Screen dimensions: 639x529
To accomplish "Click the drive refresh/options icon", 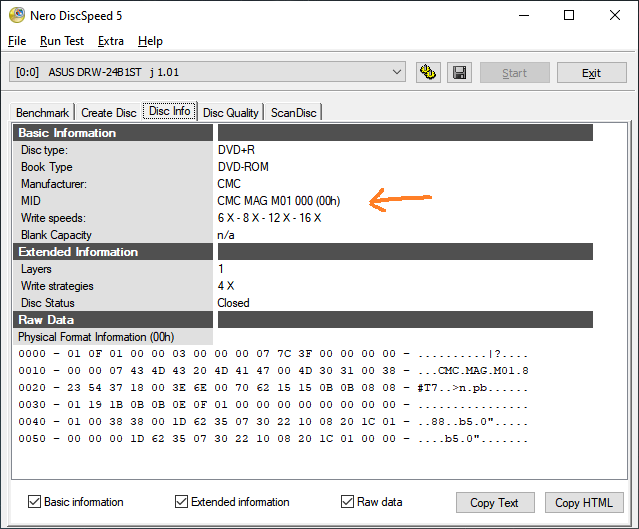I will click(428, 73).
